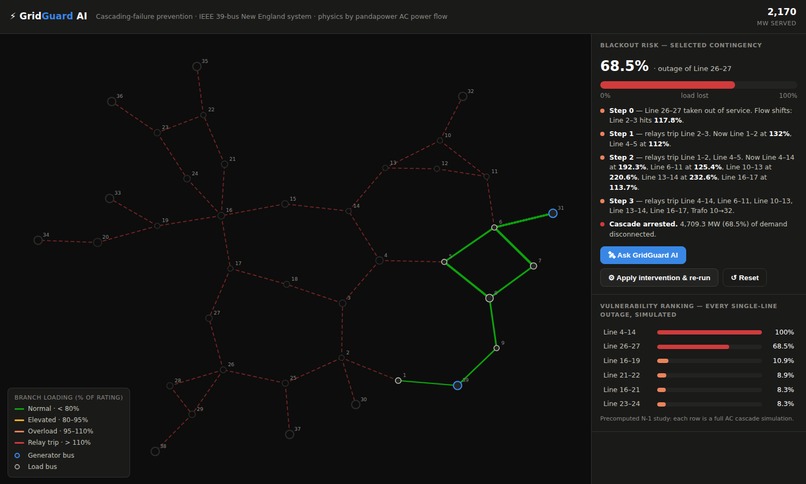
Task: Select bus 17 node on grid
Action: click(x=230, y=268)
